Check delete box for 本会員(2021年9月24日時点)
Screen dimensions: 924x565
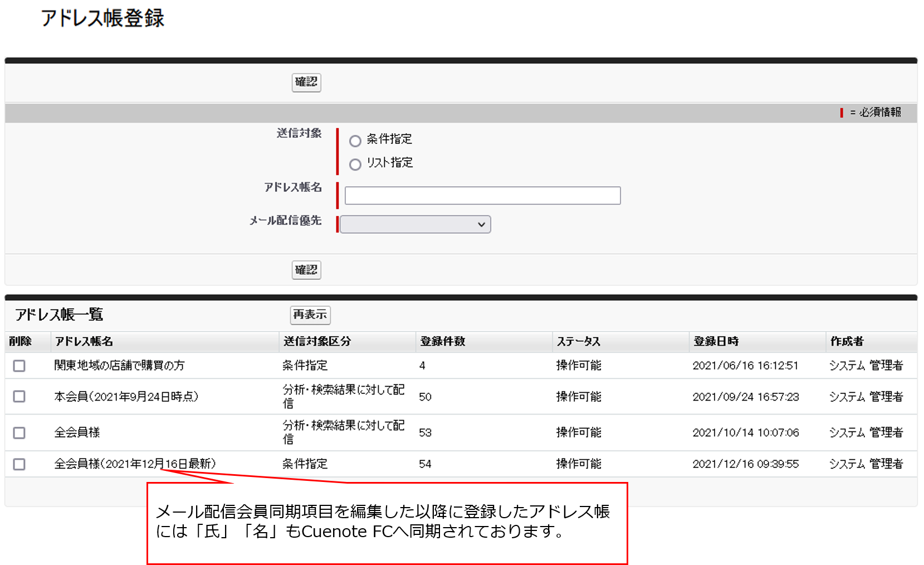tap(19, 396)
